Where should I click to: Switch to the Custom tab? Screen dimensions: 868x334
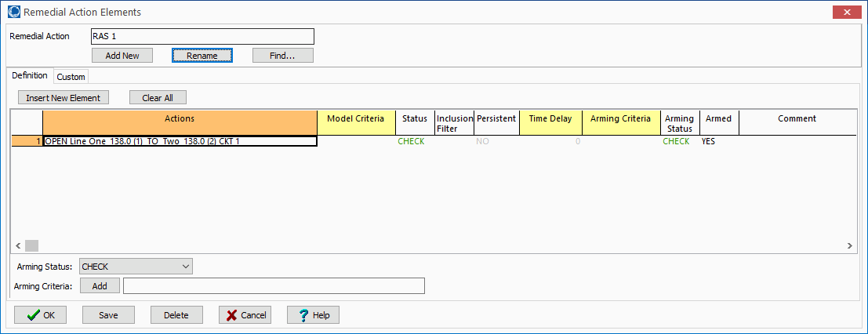point(71,77)
